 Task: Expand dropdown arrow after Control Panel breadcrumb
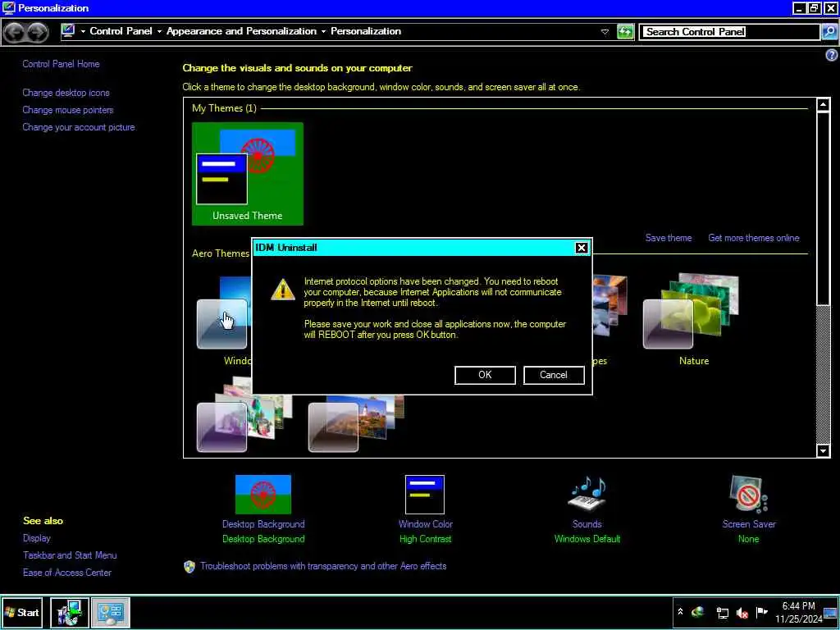[x=160, y=32]
